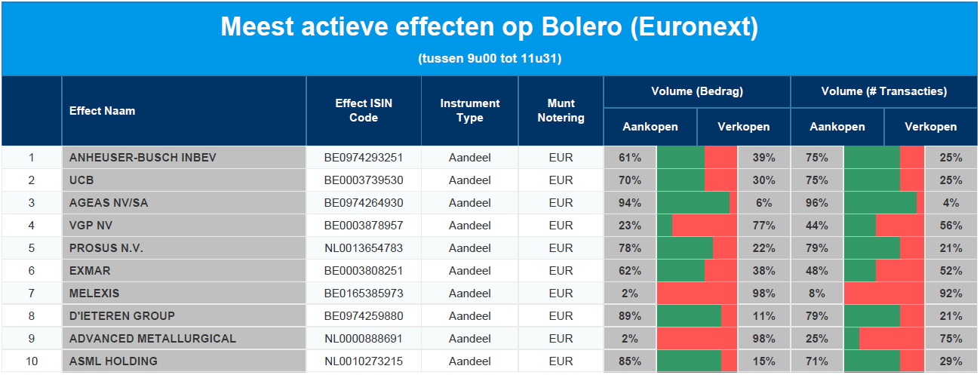This screenshot has height=375, width=980.
Task: Click the VGP NV amount volume ratio bar
Action: tap(697, 226)
